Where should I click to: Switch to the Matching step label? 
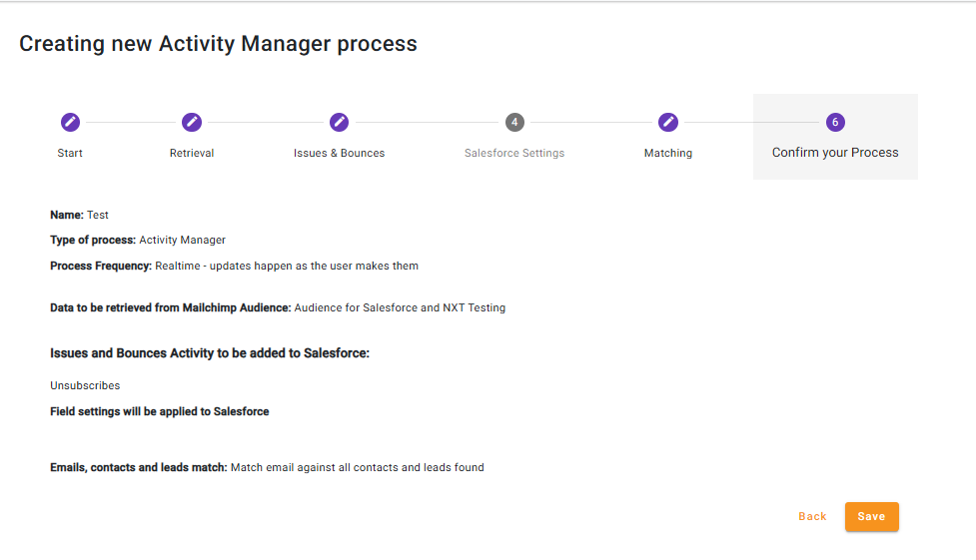point(668,153)
